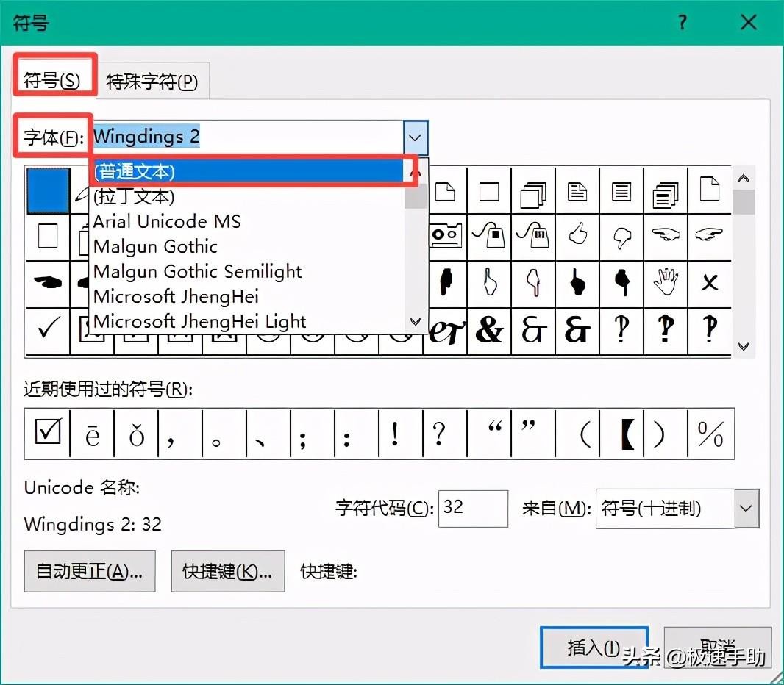
Task: Select the open hand symbol
Action: tap(666, 281)
